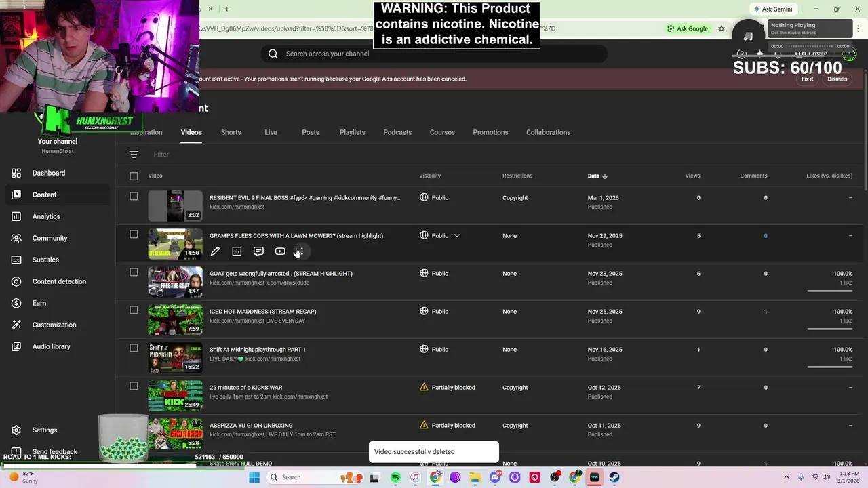Screen dimensions: 868x488
Task: Check the RESIDENT EVIL 9 FINAL BOSS video checkbox
Action: point(134,197)
